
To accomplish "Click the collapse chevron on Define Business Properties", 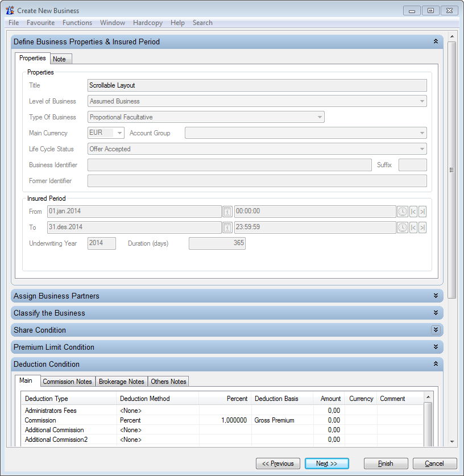I will [436, 42].
